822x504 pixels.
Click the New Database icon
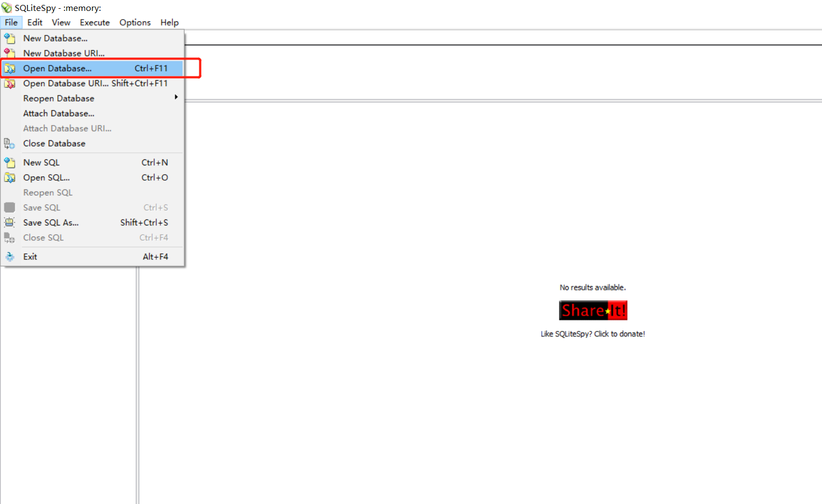click(x=10, y=38)
